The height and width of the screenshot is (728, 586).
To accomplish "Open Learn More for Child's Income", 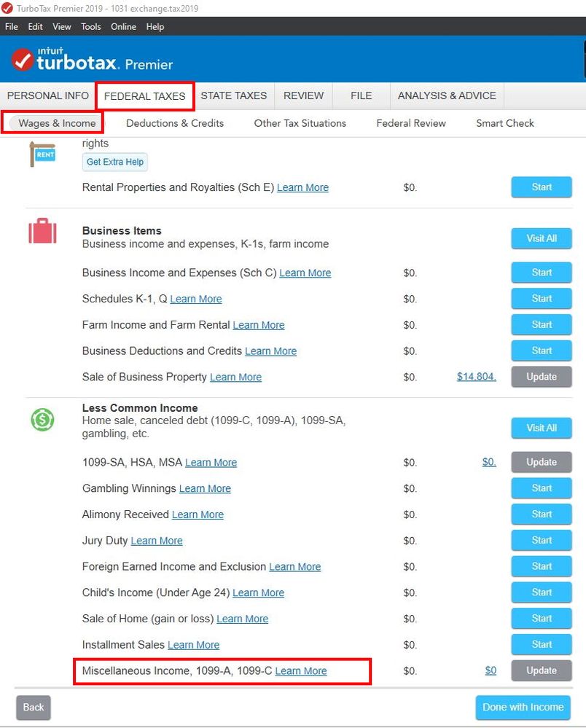I will click(x=258, y=593).
